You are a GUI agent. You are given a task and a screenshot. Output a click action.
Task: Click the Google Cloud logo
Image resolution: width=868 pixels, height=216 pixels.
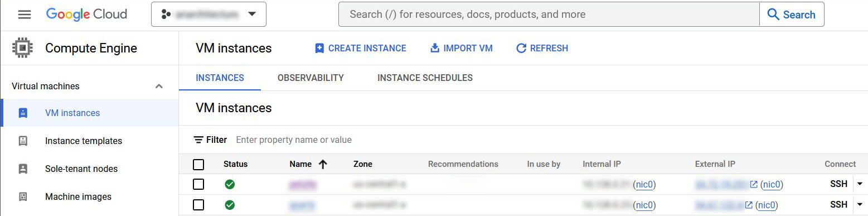(86, 15)
